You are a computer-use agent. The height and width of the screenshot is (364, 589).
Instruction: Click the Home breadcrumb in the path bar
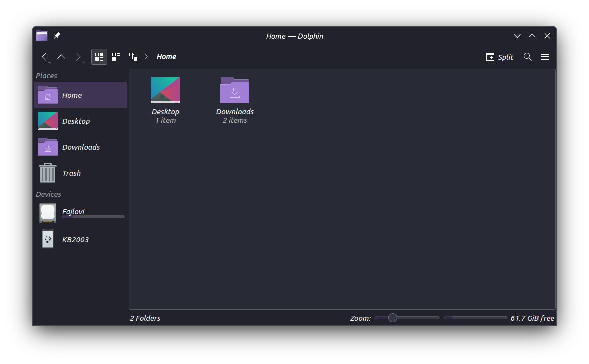(166, 57)
